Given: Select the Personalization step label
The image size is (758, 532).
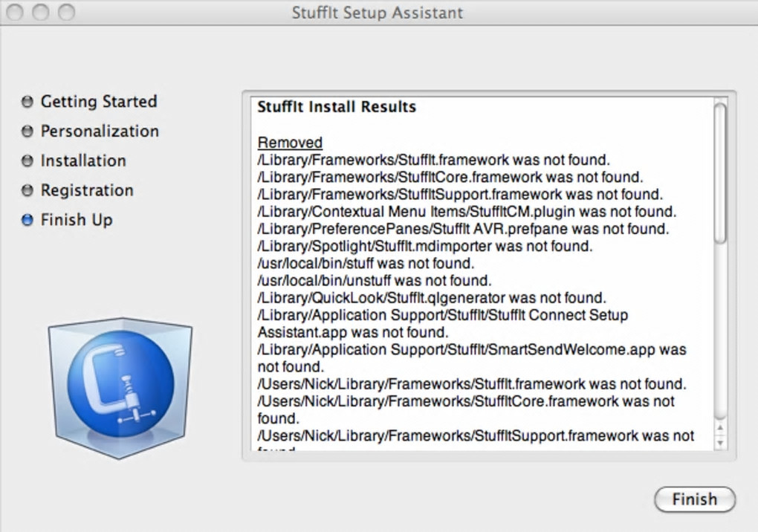Looking at the screenshot, I should tap(100, 132).
